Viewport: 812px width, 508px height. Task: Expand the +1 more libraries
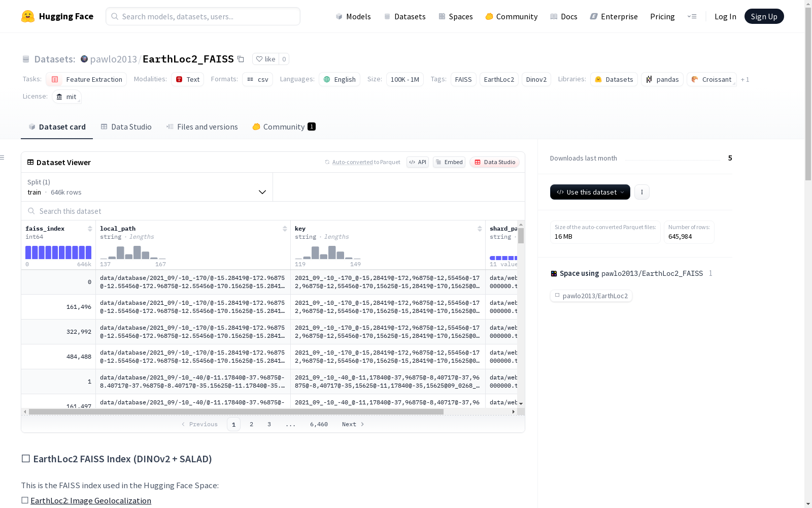pyautogui.click(x=745, y=79)
